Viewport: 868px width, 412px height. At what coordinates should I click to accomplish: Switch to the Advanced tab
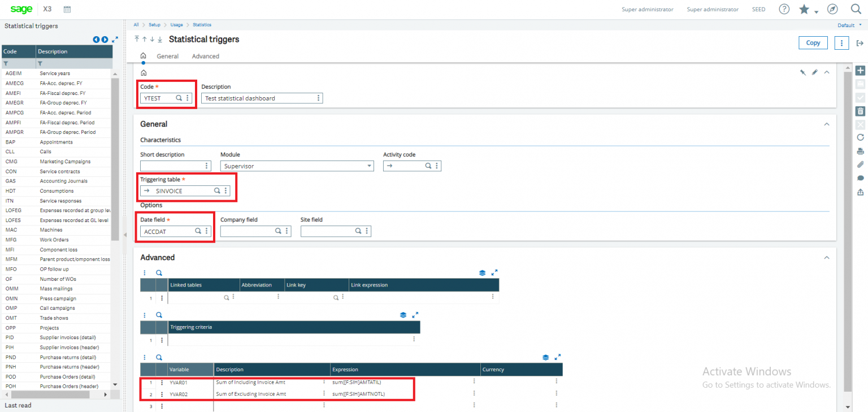click(x=205, y=56)
